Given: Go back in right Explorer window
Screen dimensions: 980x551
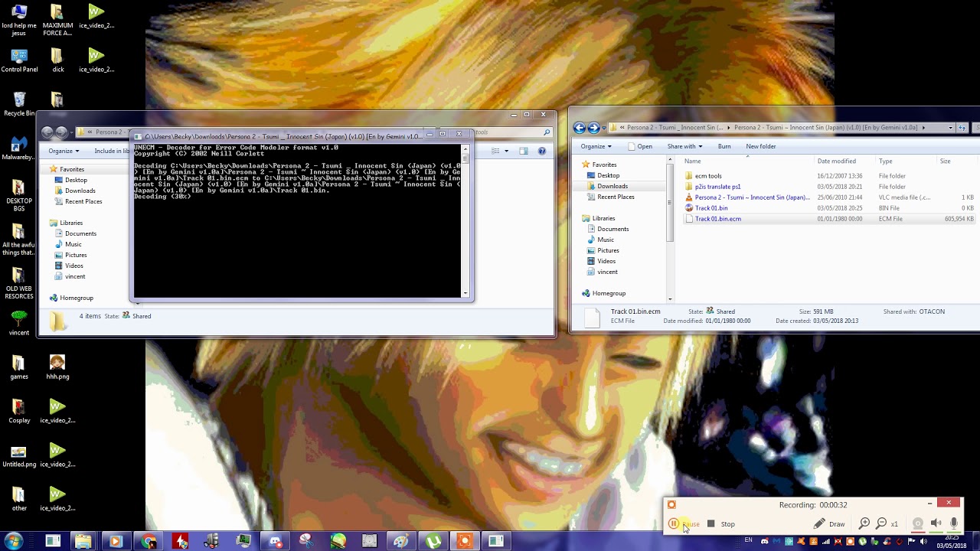Looking at the screenshot, I should pyautogui.click(x=580, y=128).
